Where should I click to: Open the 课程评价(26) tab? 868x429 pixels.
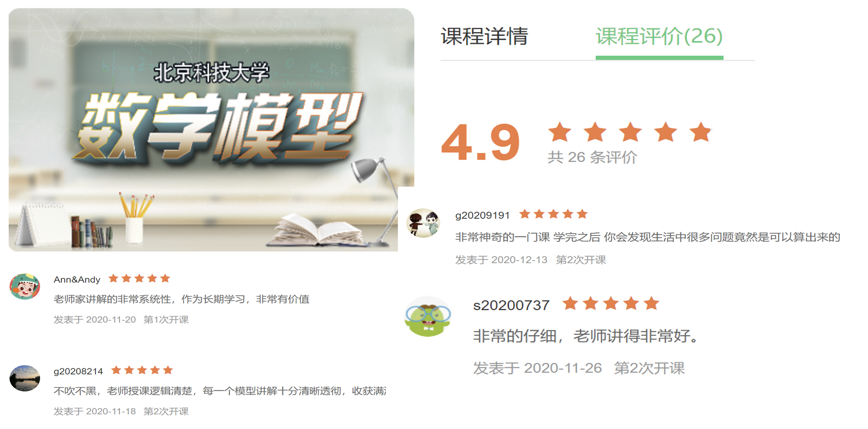tap(659, 36)
